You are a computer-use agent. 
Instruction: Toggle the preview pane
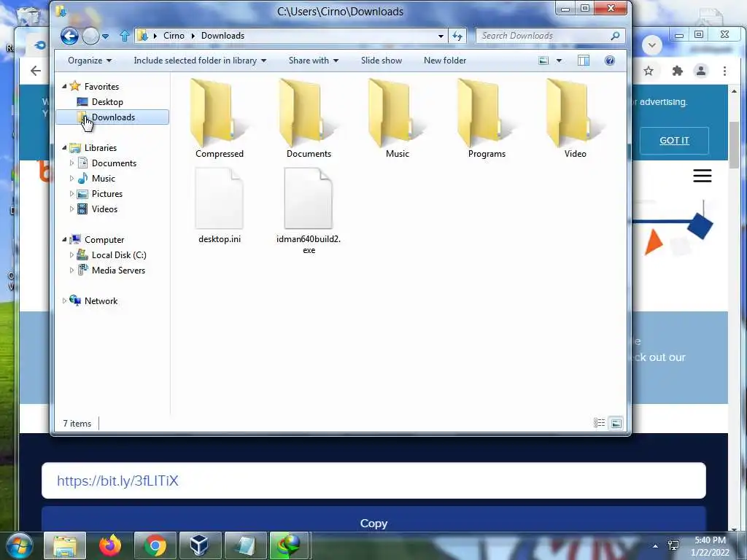coord(584,61)
